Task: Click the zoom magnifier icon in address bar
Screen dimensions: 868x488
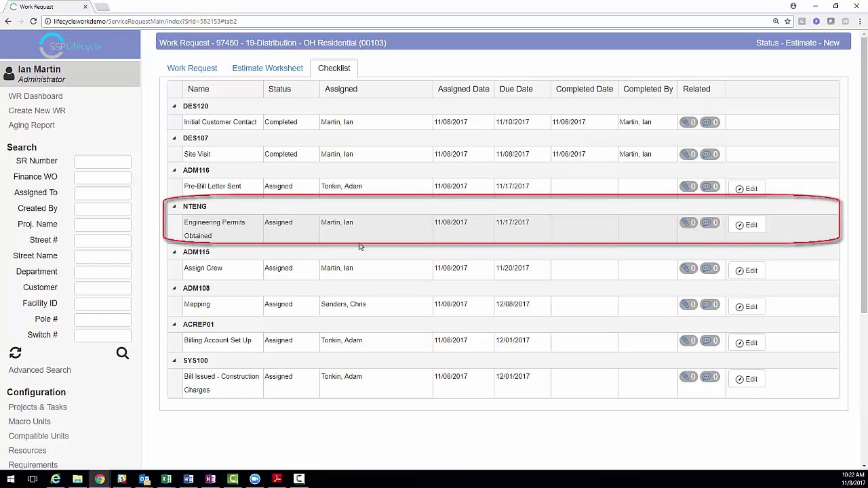Action: click(x=776, y=21)
